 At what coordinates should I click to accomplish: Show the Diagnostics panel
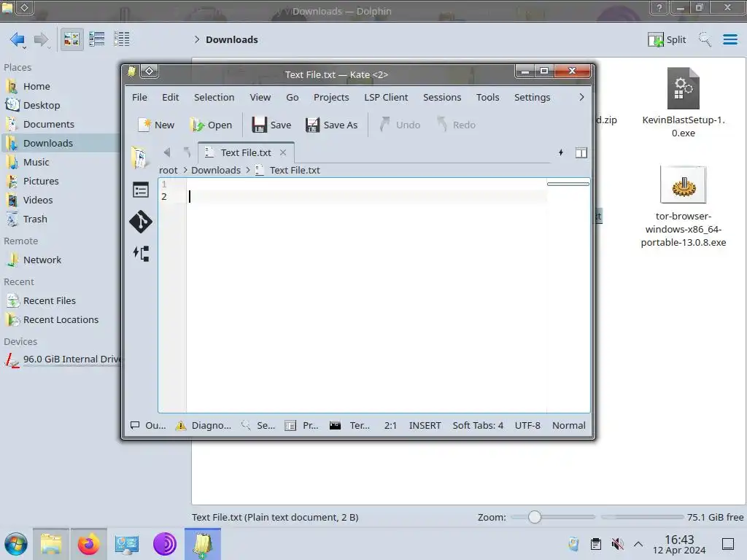coord(204,425)
